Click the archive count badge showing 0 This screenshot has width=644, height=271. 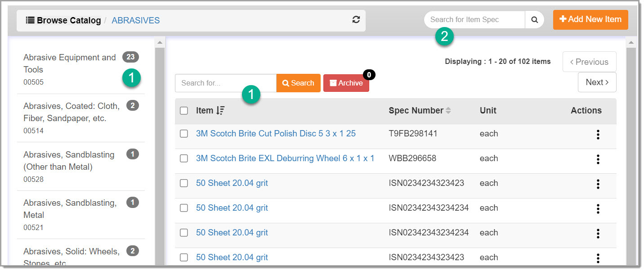[369, 74]
